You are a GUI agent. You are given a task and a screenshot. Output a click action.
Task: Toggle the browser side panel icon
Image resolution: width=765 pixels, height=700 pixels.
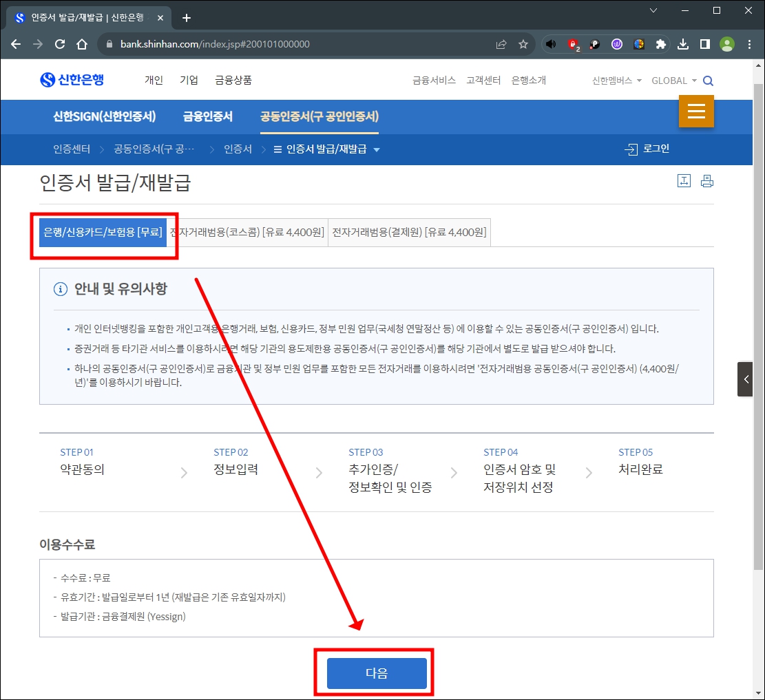coord(705,44)
